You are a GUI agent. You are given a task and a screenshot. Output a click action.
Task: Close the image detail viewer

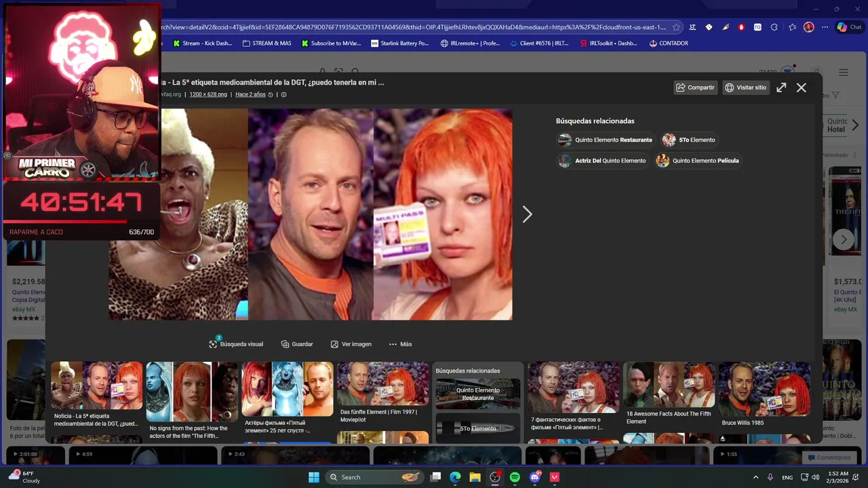[802, 87]
